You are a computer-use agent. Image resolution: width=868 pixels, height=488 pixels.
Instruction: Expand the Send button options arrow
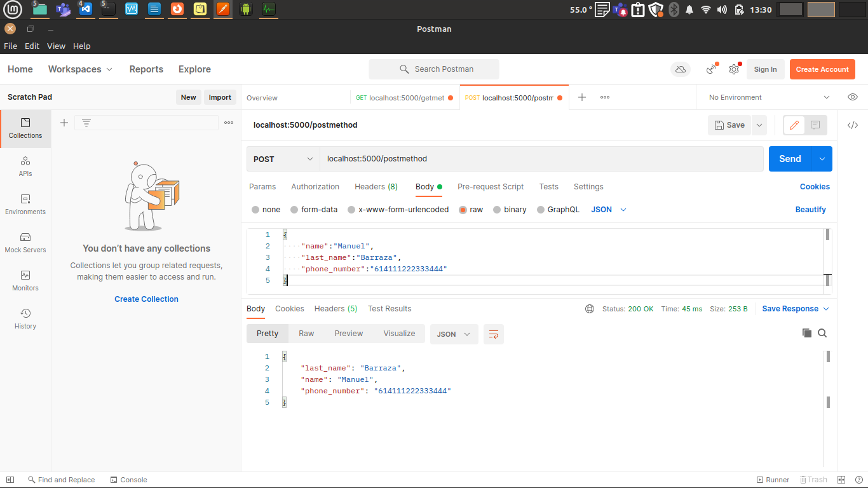[x=822, y=159]
